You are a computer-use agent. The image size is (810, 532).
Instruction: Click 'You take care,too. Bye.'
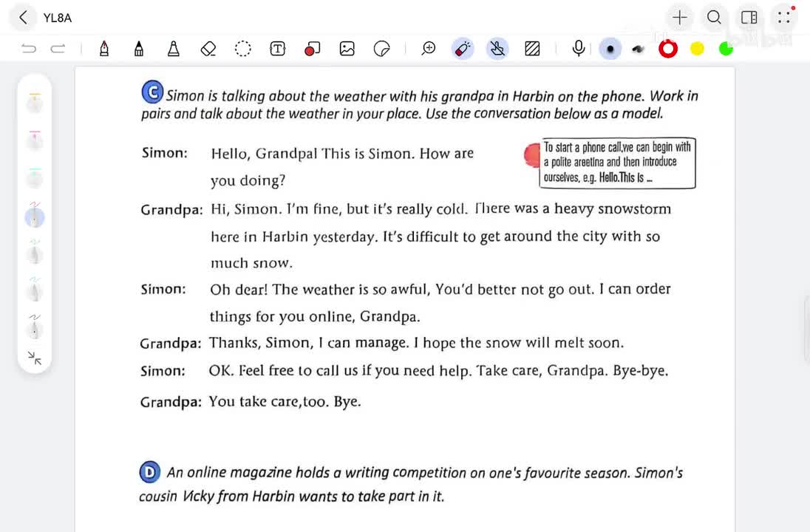[x=285, y=401]
